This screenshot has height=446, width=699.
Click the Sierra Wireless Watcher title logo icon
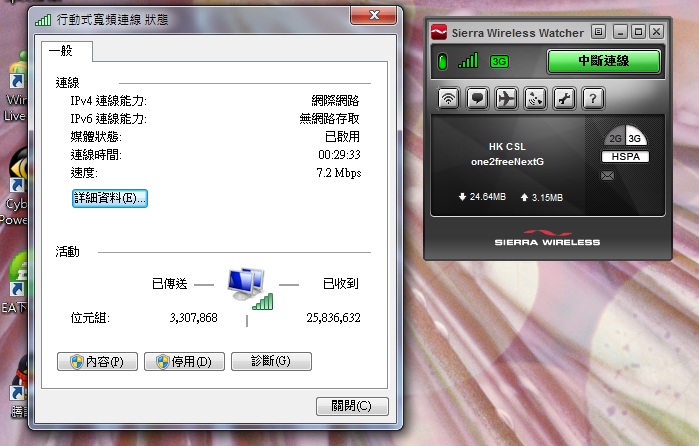439,32
